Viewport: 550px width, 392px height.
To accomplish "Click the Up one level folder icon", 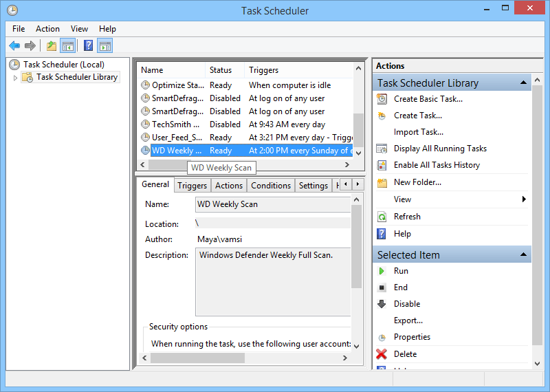I will point(52,45).
